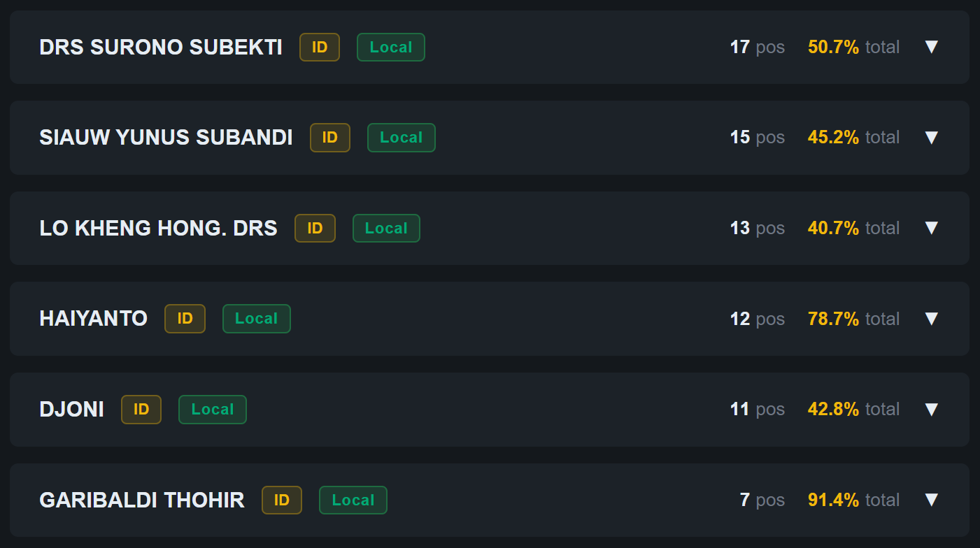Click the ID badge next to DRS SURONO SUBEKTI

point(319,47)
